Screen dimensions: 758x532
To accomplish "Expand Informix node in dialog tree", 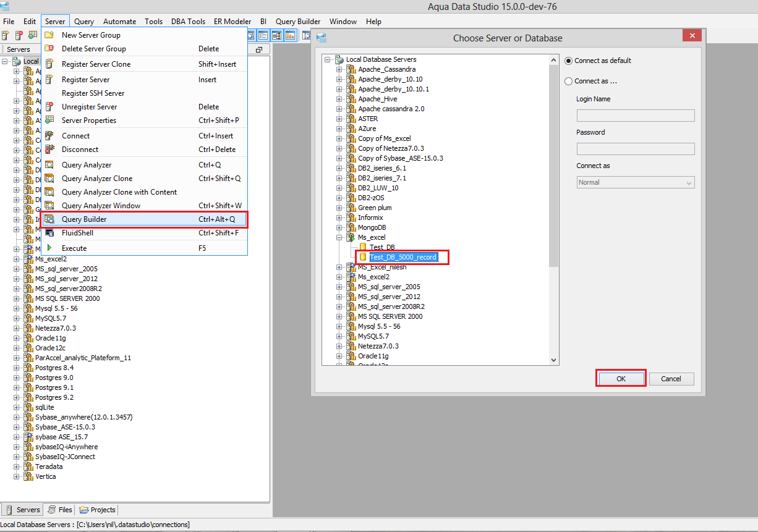I will 339,217.
